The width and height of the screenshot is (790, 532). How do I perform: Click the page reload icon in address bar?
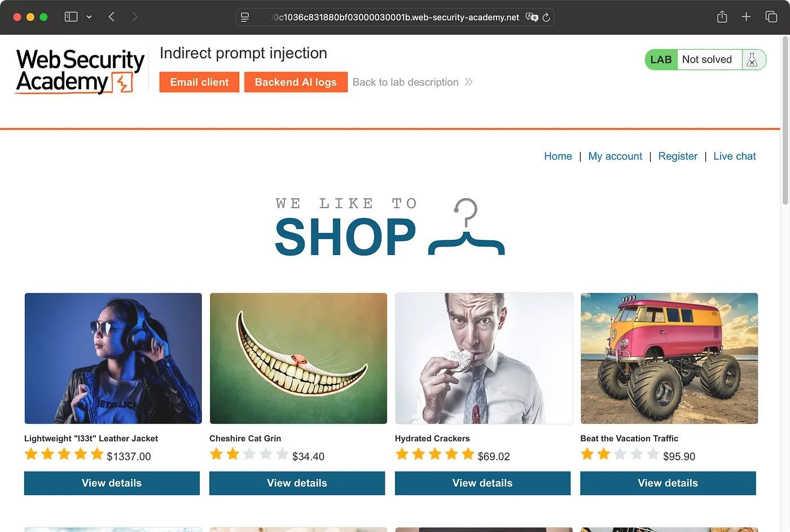(546, 17)
